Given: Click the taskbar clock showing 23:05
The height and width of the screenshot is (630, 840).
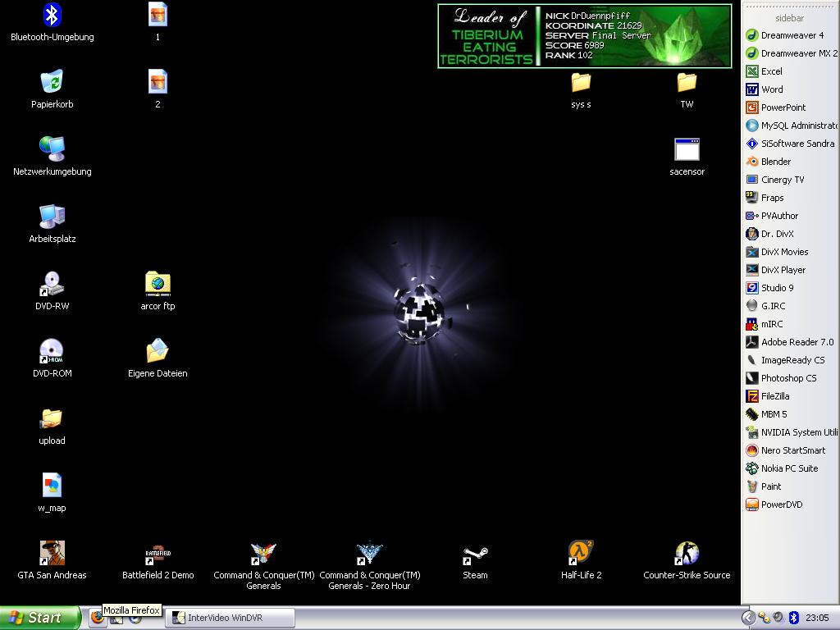Looking at the screenshot, I should pyautogui.click(x=817, y=618).
